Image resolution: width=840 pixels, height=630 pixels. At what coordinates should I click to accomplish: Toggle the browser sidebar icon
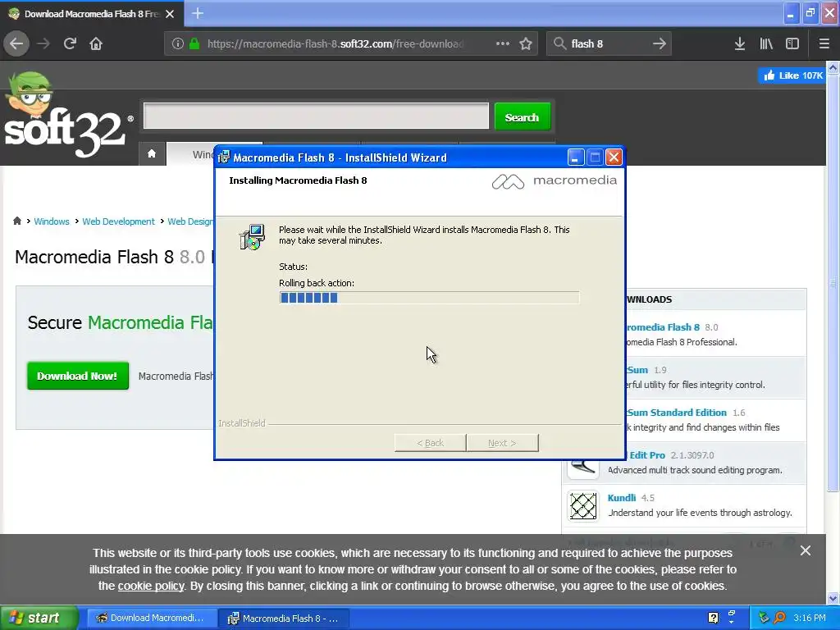792,44
